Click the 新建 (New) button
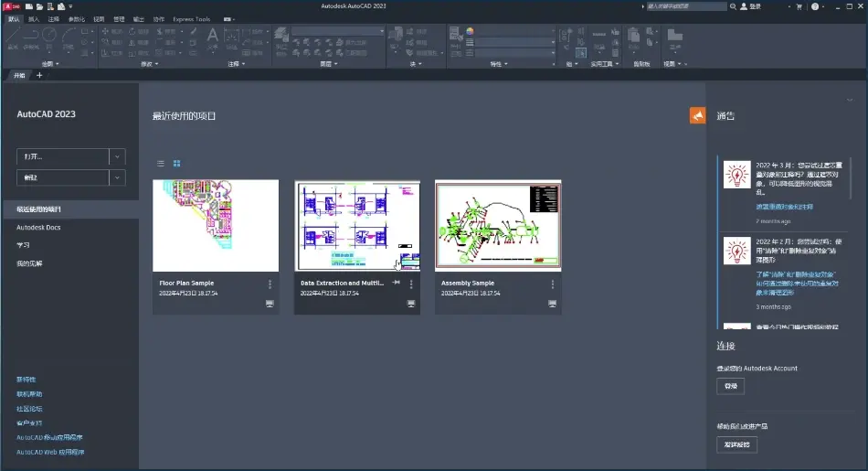This screenshot has height=471, width=868. pos(63,177)
